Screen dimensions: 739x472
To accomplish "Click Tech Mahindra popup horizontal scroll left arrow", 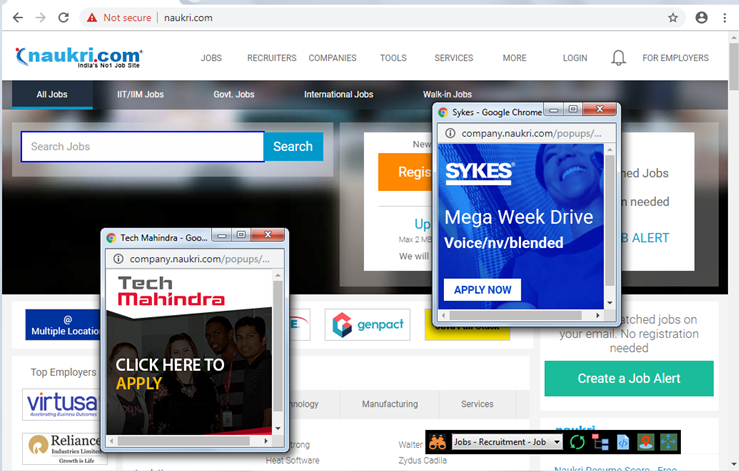I will point(112,441).
